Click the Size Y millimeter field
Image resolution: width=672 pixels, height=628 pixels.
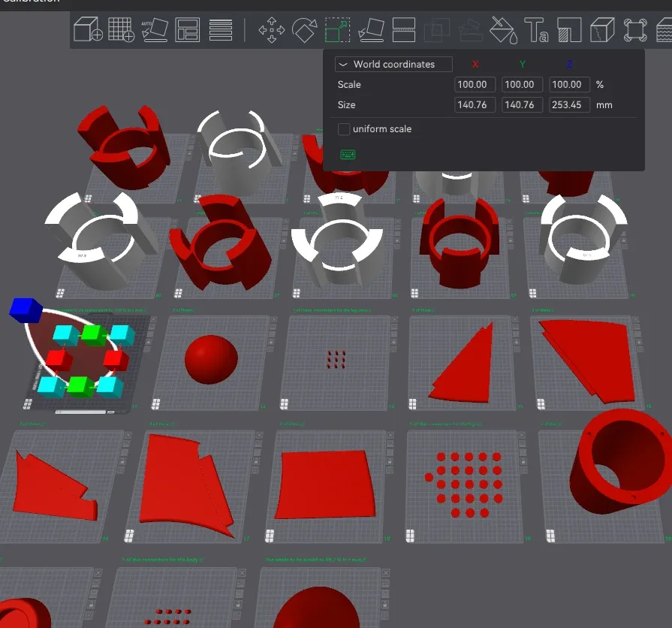click(522, 104)
